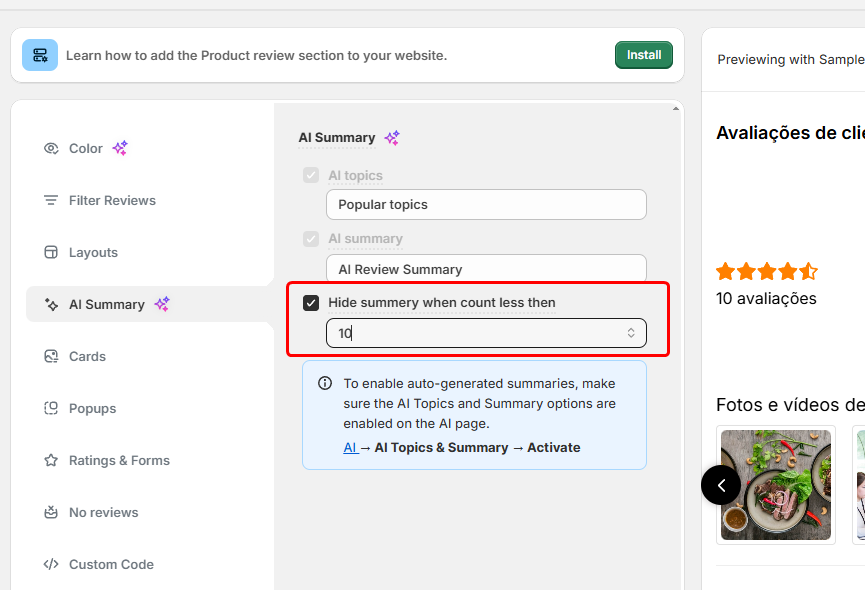Click the Cards icon in sidebar
This screenshot has width=865, height=590.
click(x=51, y=357)
